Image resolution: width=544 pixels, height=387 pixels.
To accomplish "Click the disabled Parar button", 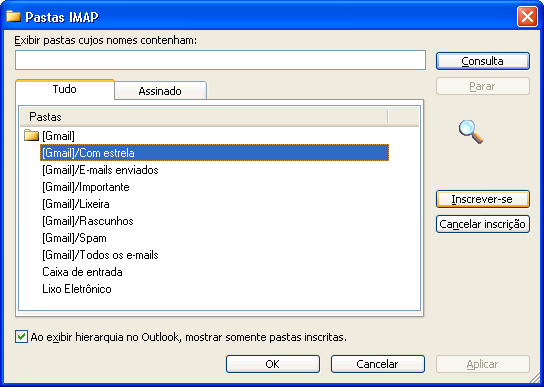I will point(483,86).
